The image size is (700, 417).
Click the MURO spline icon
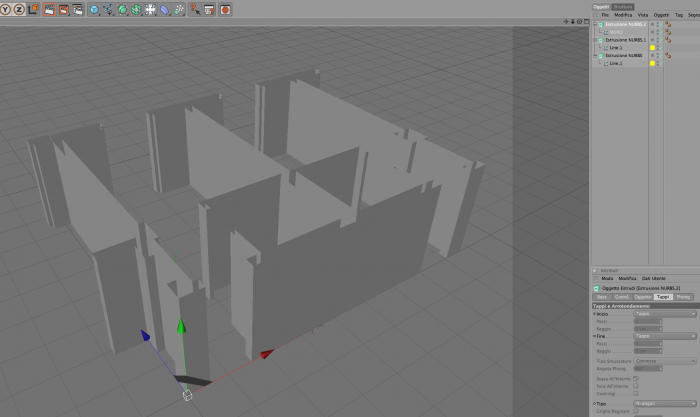click(606, 32)
